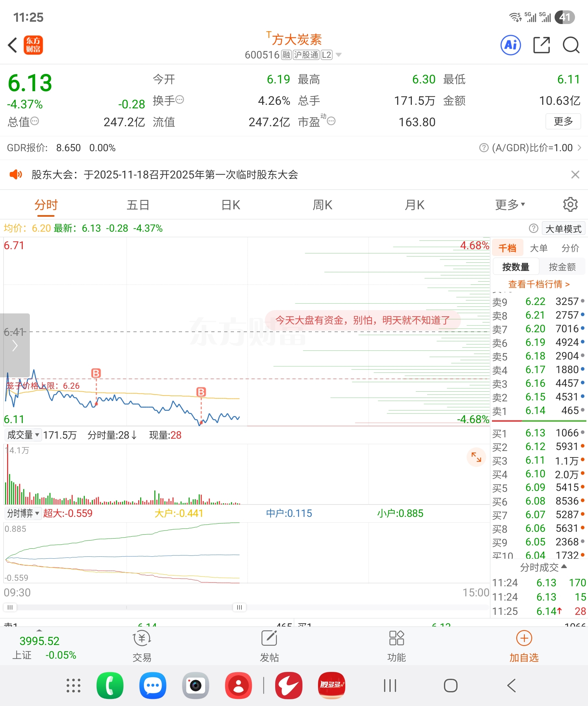Viewport: 588px width, 706px height.
Task: Tap 加自选 add to watchlist icon
Action: click(x=524, y=647)
